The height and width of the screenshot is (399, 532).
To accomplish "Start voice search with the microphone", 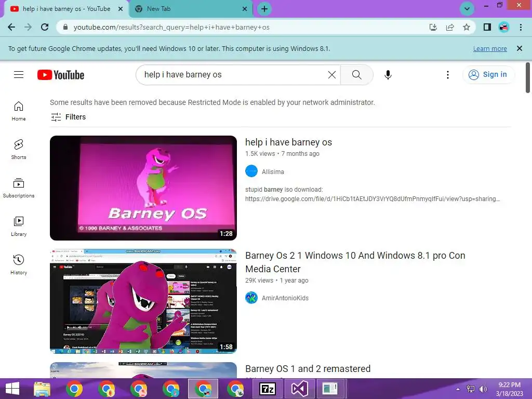I will click(x=388, y=75).
